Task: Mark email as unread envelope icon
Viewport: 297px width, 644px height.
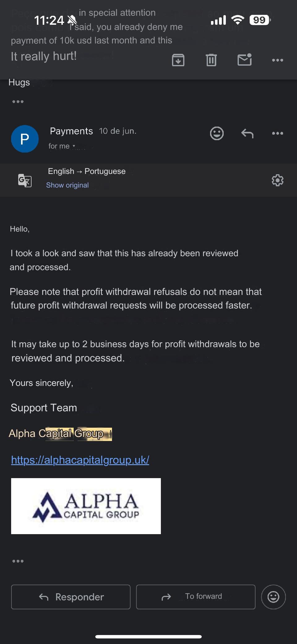Action: [244, 60]
